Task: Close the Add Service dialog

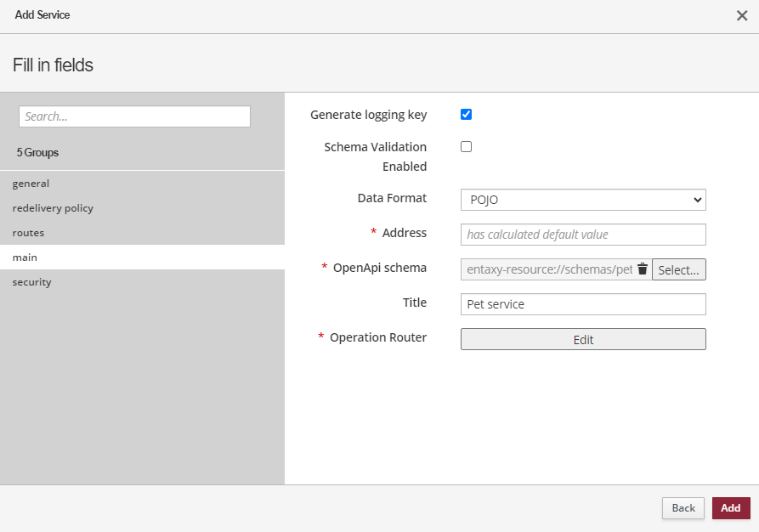Action: (742, 15)
